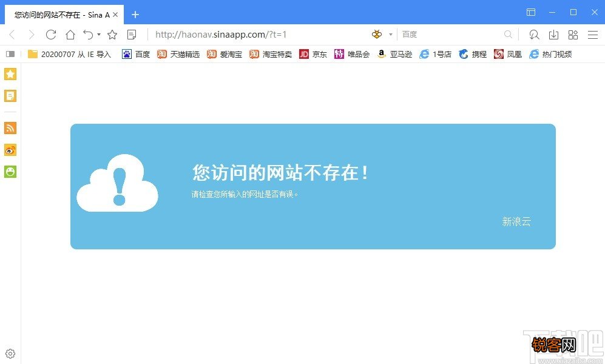This screenshot has width=605, height=364.
Task: Open the 1号店 bookmark
Action: [436, 55]
